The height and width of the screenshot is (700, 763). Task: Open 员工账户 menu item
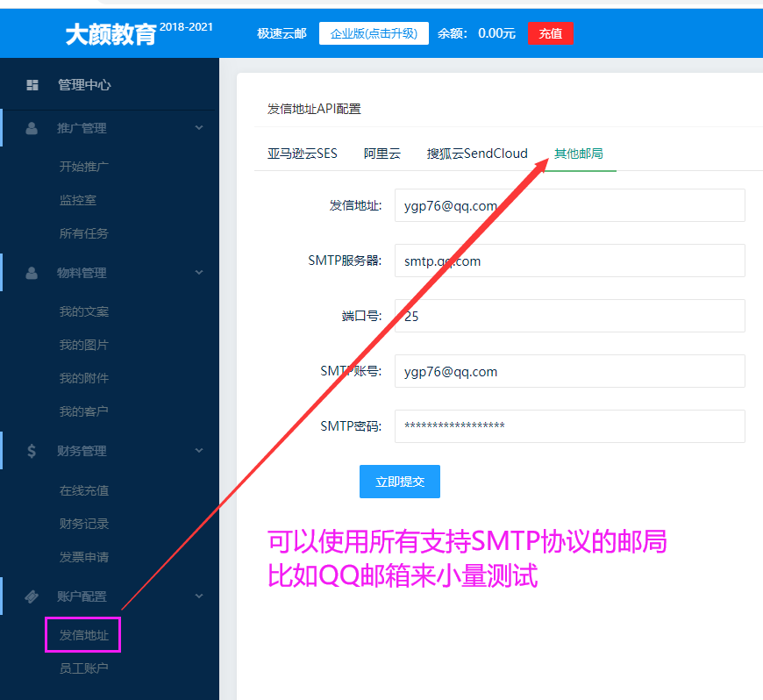83,668
